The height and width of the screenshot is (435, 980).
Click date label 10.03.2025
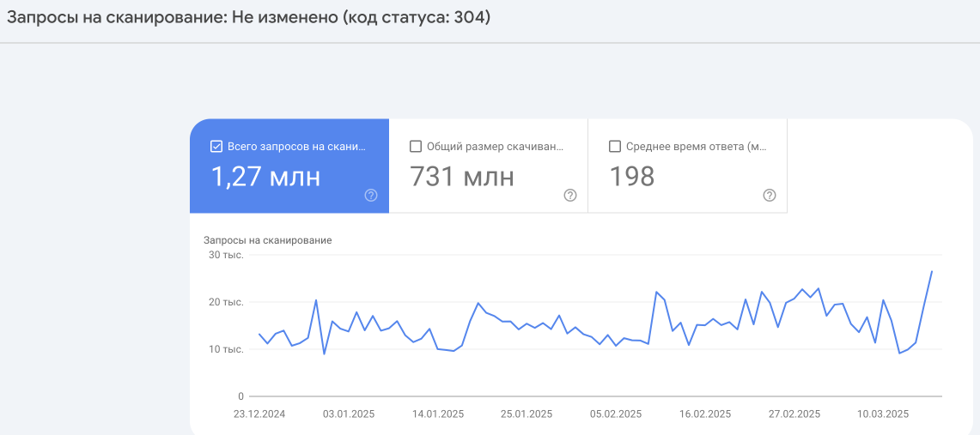click(x=882, y=414)
